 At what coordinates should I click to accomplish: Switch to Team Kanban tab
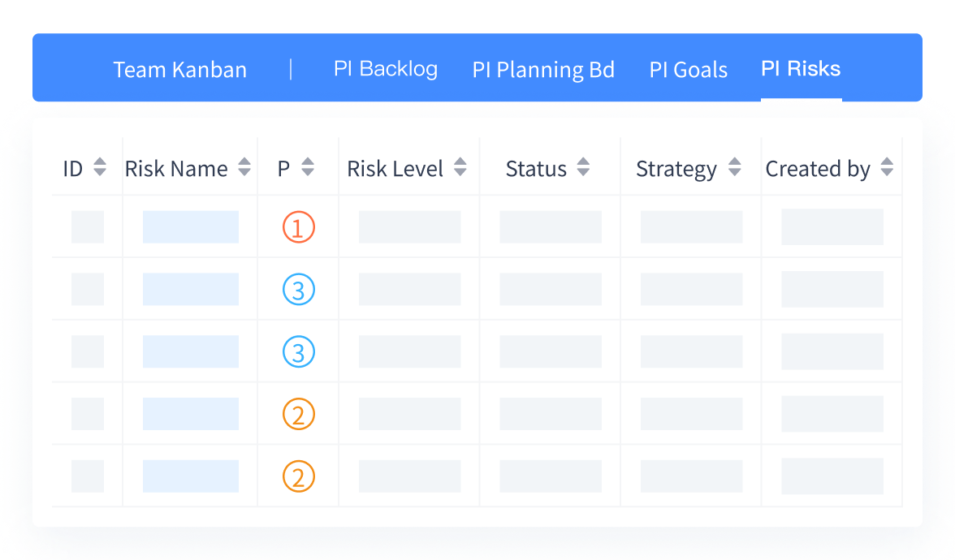point(179,70)
